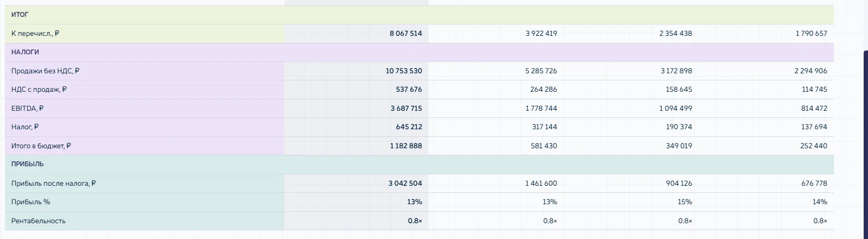Click total value 3 687 715
The width and height of the screenshot is (868, 239).
[406, 109]
